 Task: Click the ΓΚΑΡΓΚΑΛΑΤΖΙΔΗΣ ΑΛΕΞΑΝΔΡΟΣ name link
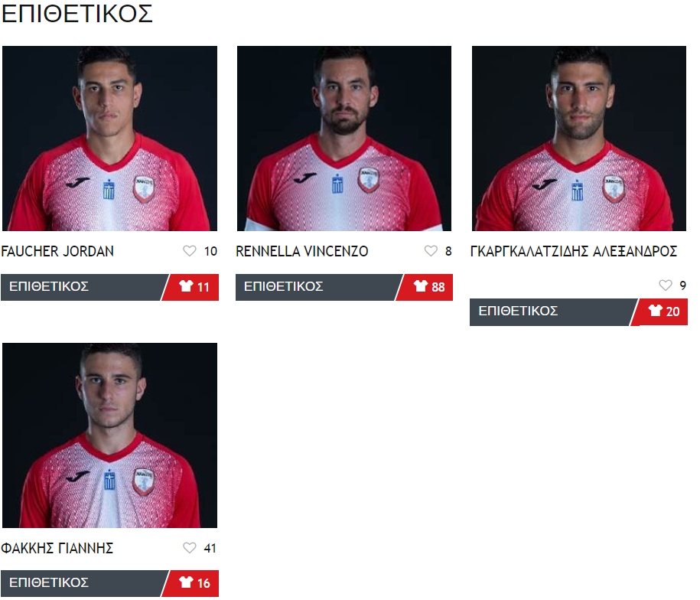(x=574, y=251)
